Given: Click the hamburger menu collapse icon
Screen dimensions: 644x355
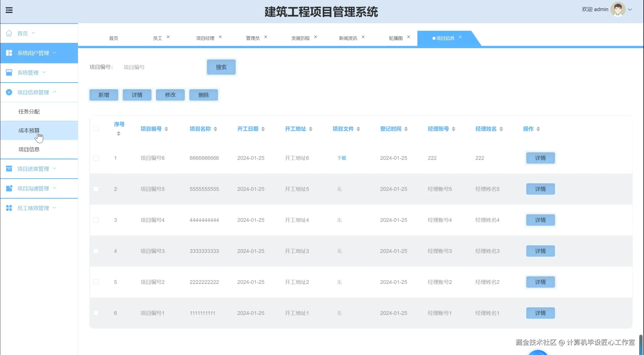Looking at the screenshot, I should click(x=9, y=10).
